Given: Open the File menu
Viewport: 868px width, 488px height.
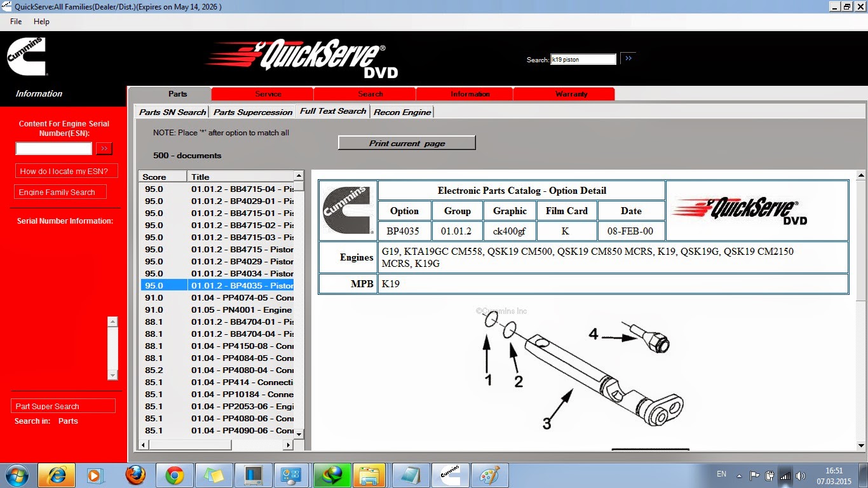Looking at the screenshot, I should (15, 21).
